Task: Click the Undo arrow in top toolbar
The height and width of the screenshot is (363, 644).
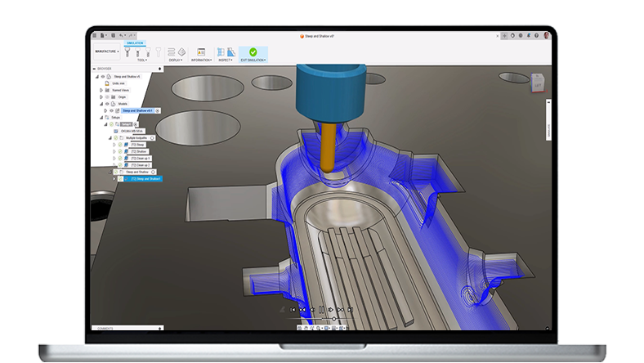Action: tap(121, 35)
